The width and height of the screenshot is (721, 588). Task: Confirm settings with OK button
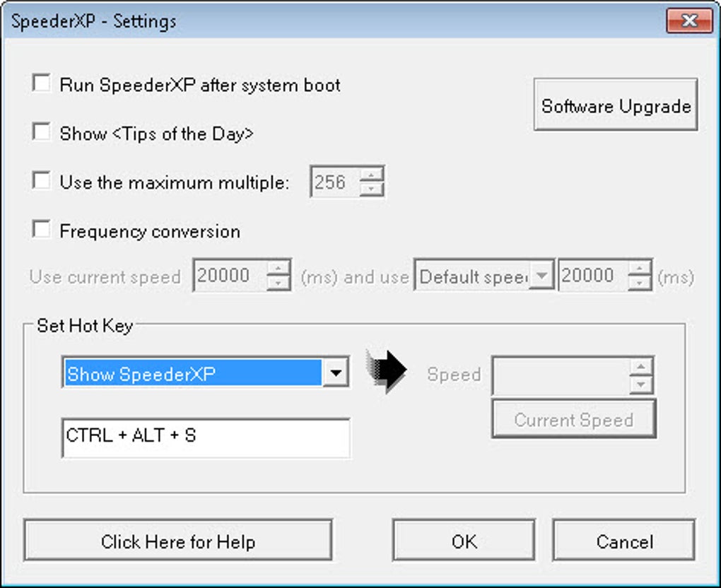point(464,542)
